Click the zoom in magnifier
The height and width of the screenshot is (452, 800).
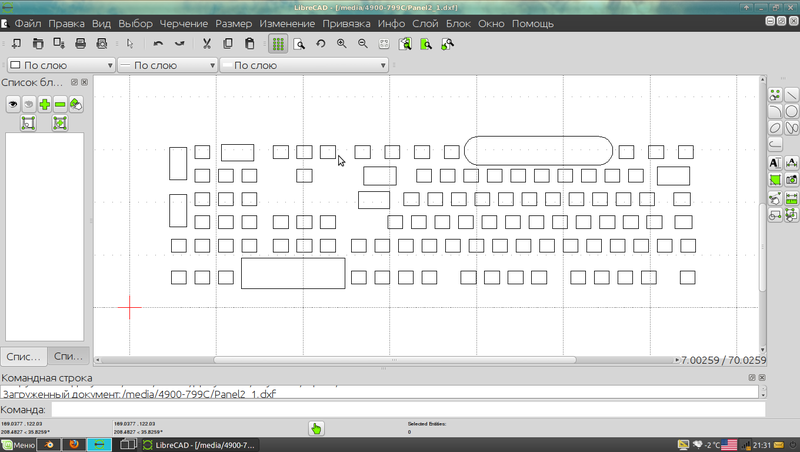[x=342, y=43]
